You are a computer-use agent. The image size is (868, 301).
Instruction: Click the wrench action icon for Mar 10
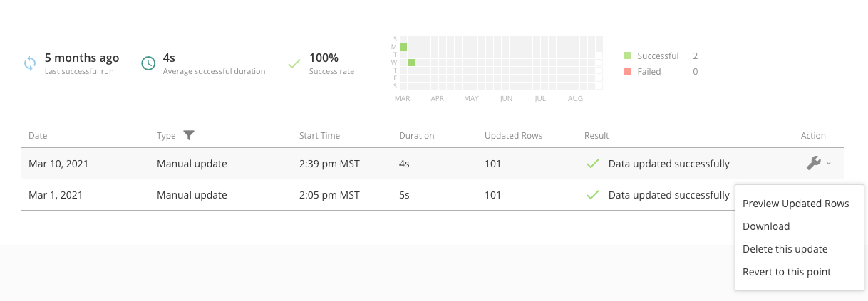813,163
